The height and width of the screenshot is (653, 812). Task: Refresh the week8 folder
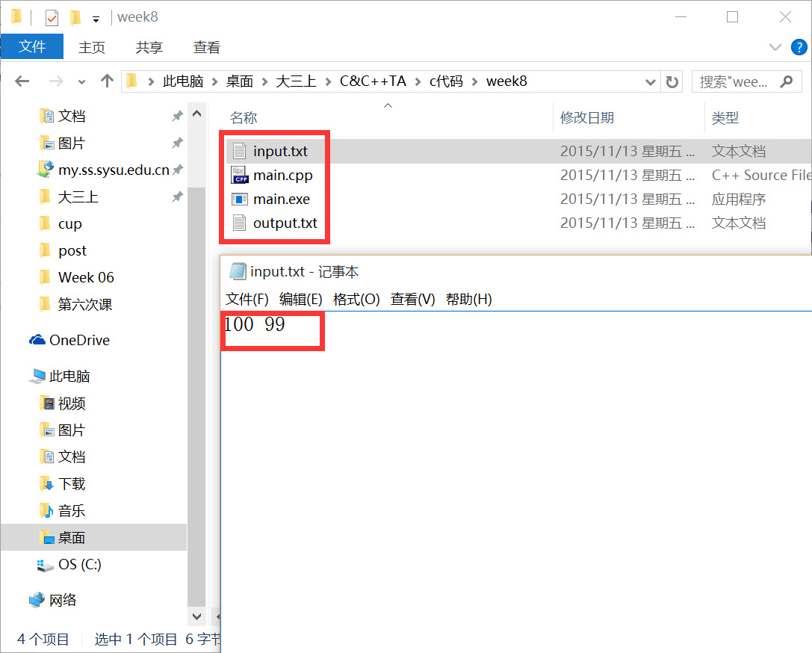(x=672, y=82)
